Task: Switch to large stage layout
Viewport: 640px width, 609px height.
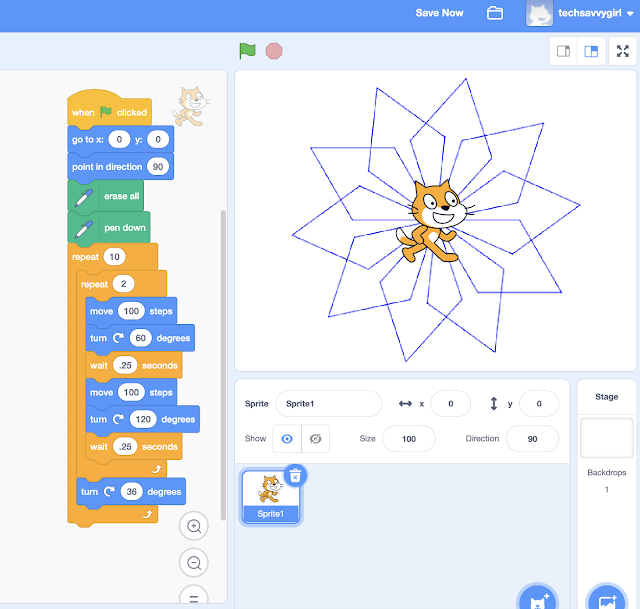Action: pos(591,51)
